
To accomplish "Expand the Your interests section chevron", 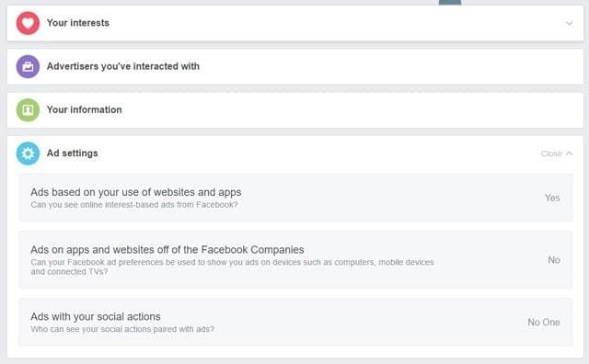I will tap(569, 23).
